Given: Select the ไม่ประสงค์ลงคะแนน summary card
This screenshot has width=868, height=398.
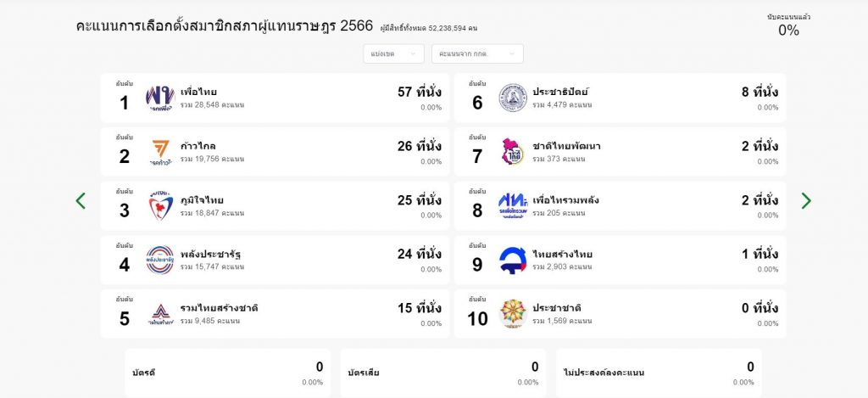Looking at the screenshot, I should [659, 373].
